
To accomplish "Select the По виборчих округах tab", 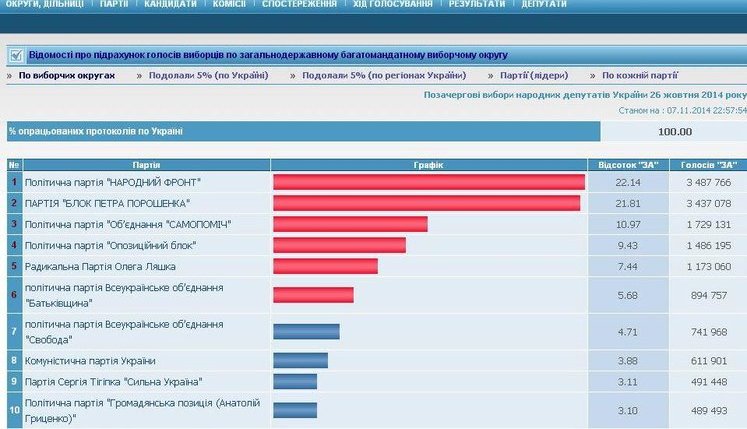I will point(67,75).
